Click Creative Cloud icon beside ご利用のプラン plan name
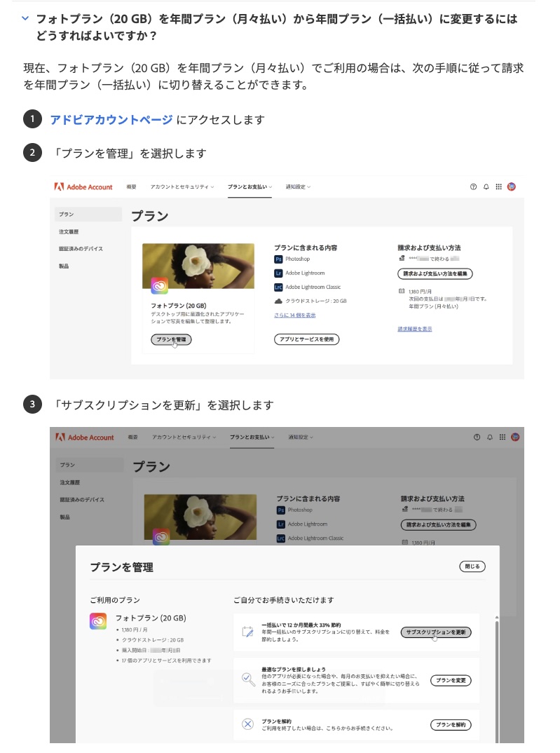Image resolution: width=560 pixels, height=753 pixels. click(98, 621)
